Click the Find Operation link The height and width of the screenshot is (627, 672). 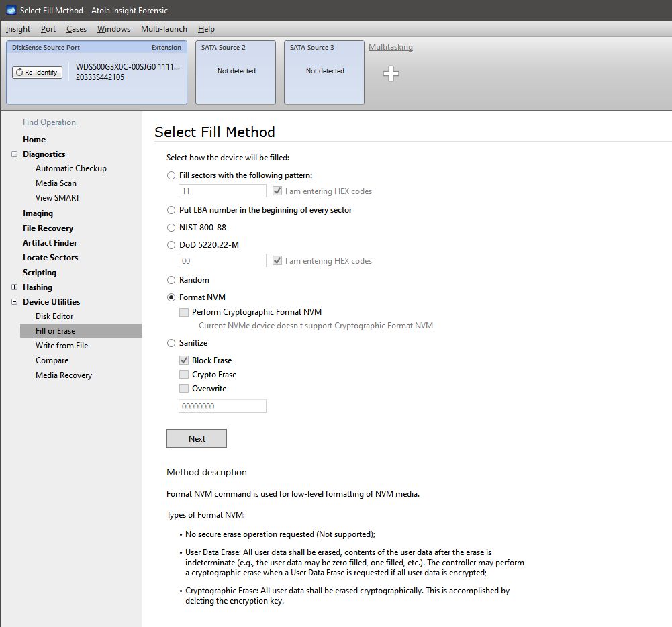click(49, 122)
